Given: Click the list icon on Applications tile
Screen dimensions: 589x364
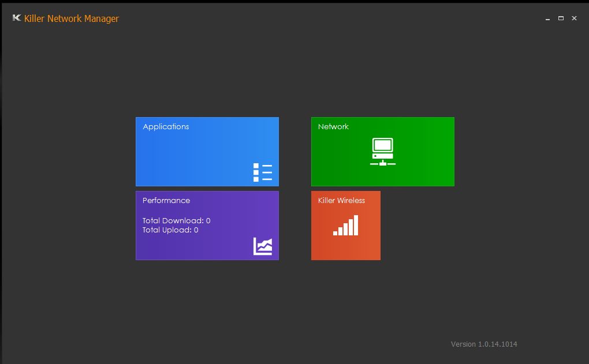Looking at the screenshot, I should [263, 172].
